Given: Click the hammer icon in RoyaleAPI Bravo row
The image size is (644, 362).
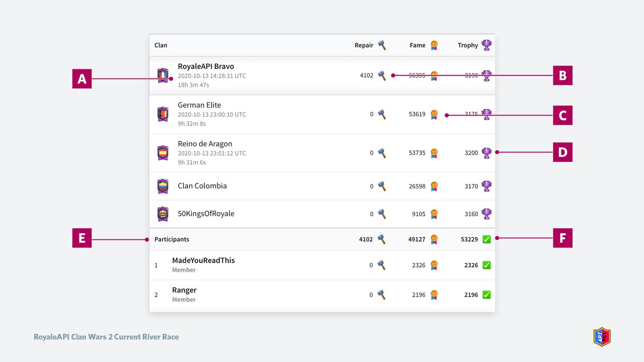Looking at the screenshot, I should pyautogui.click(x=382, y=75).
